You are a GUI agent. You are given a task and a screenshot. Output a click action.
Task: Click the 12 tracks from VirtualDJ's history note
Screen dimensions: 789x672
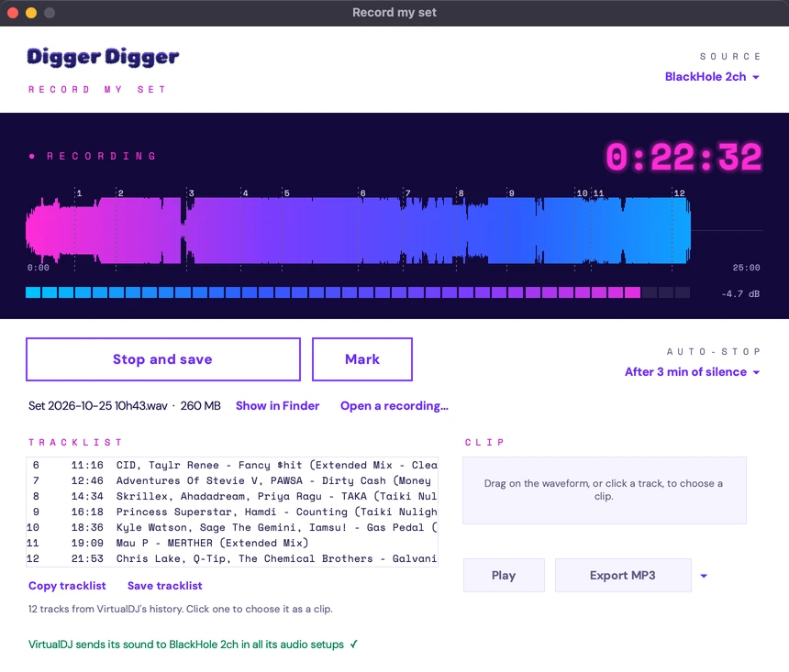pos(180,609)
